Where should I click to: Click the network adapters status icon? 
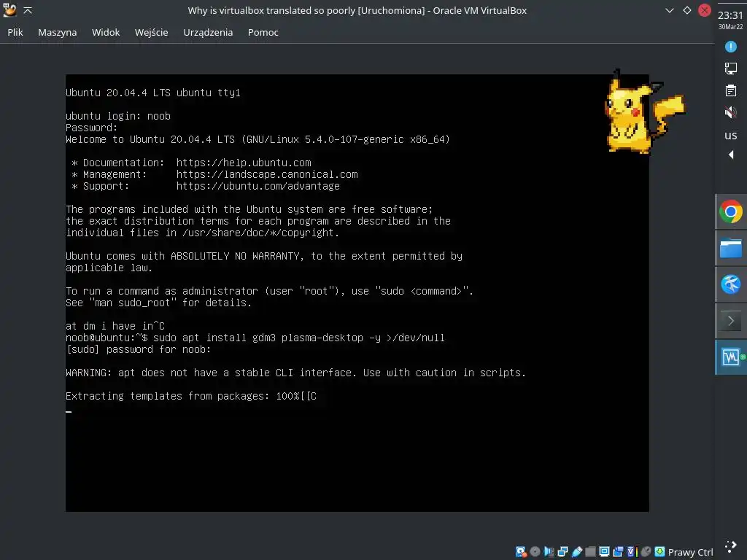tap(562, 552)
